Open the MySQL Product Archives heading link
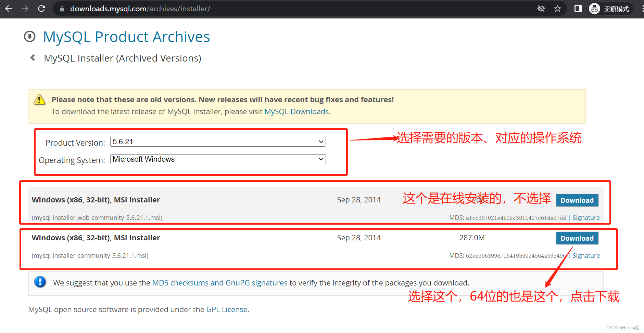644x333 pixels. 126,37
